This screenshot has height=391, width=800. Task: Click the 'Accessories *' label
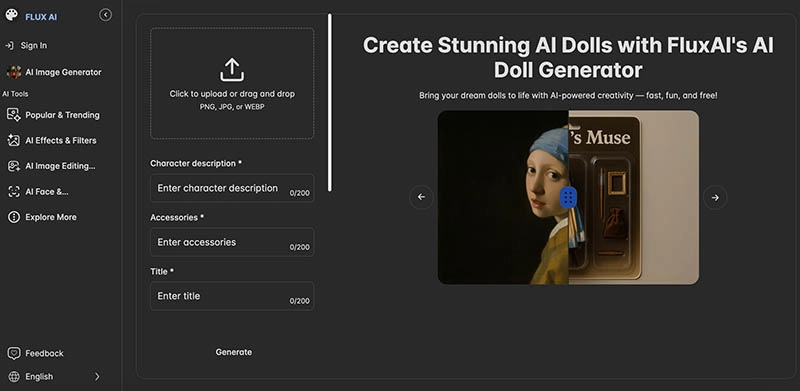coord(177,217)
